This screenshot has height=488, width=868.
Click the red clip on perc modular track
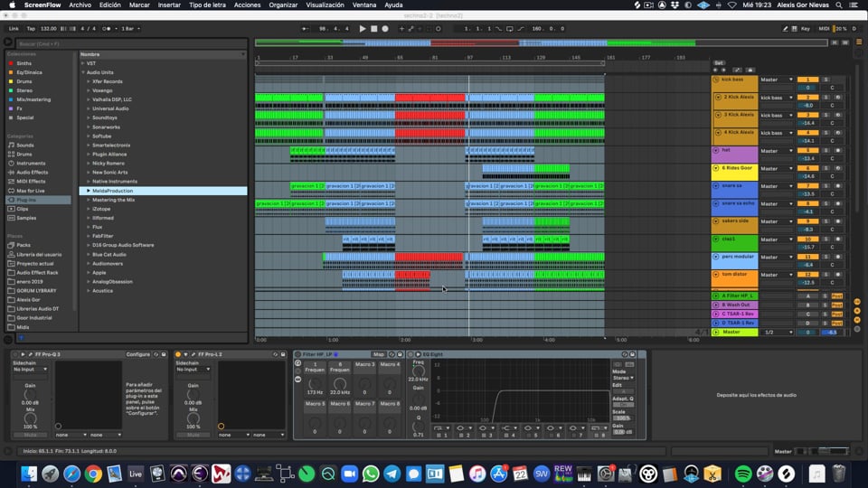click(429, 257)
